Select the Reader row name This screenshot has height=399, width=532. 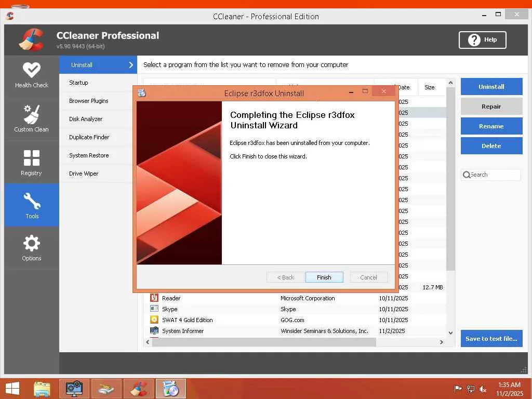tap(171, 298)
